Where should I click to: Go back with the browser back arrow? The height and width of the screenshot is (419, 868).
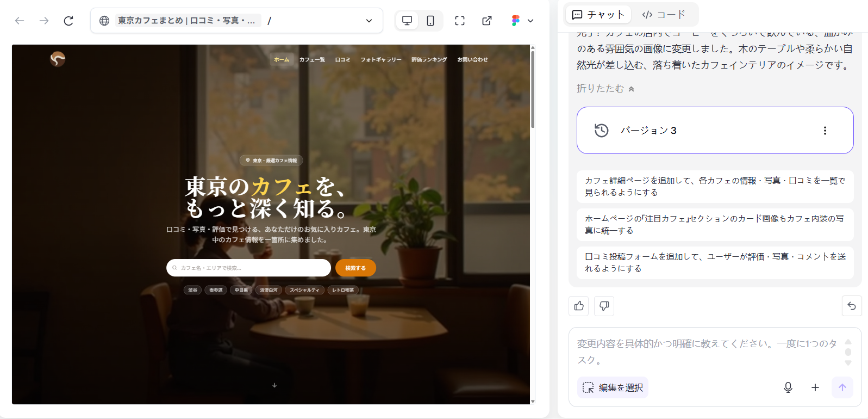[x=20, y=21]
